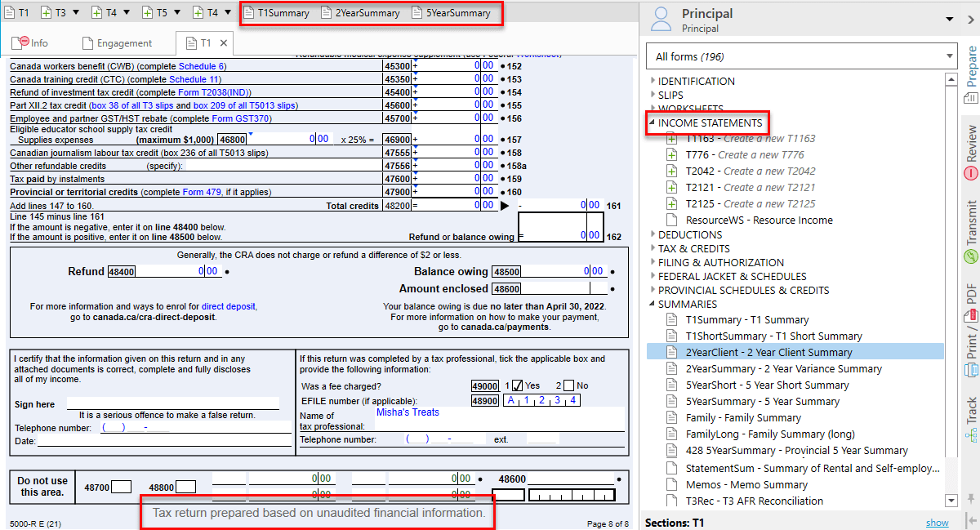The image size is (980, 530).
Task: Expand the TAX & CREDITS section
Action: (653, 248)
